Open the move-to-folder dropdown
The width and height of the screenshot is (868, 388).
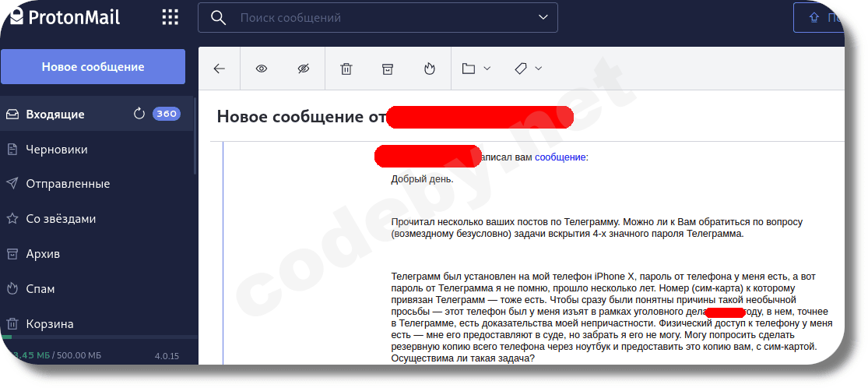point(476,69)
